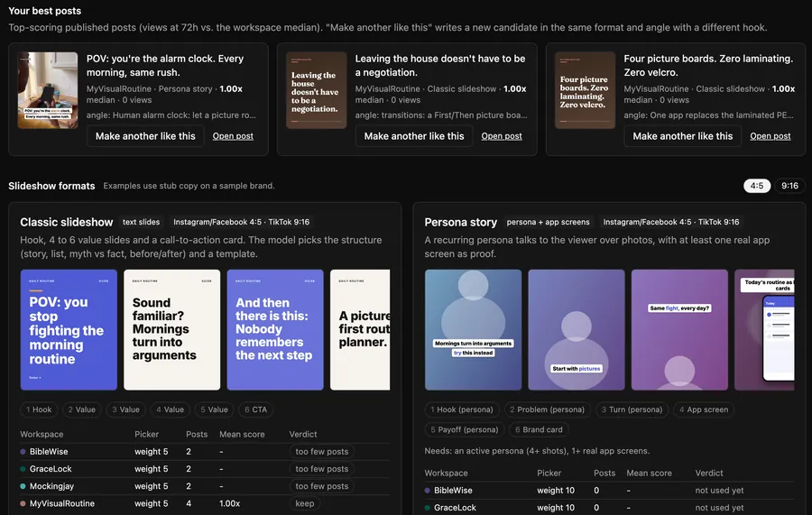The image size is (812, 515).
Task: Click the GraceLock row in Classic slideshow table
Action: pyautogui.click(x=205, y=469)
